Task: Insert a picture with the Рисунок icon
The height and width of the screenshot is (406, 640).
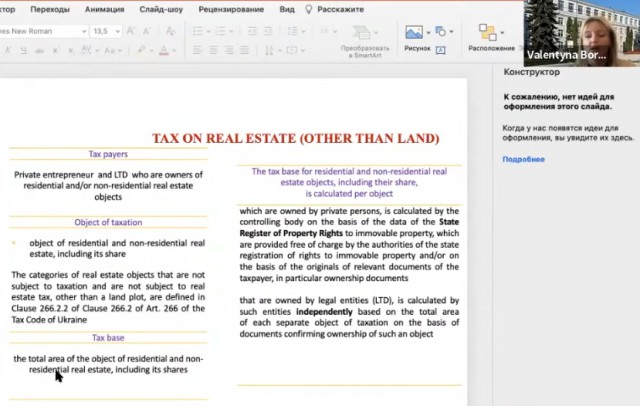Action: click(x=414, y=32)
